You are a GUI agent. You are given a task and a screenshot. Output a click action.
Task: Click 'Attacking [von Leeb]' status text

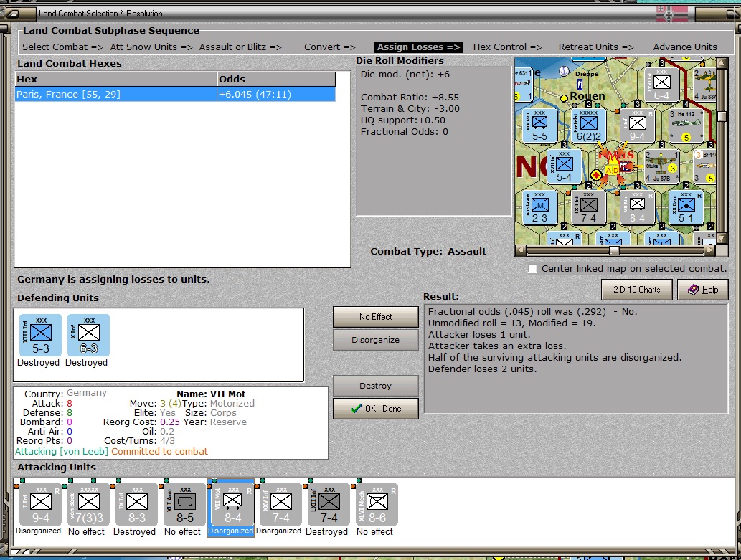coord(62,452)
